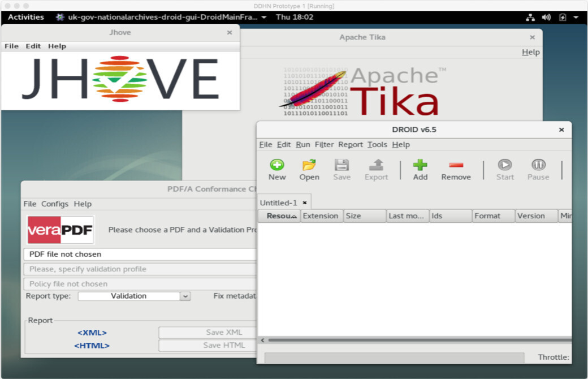
Task: Sort by the Extension column header
Action: [321, 216]
